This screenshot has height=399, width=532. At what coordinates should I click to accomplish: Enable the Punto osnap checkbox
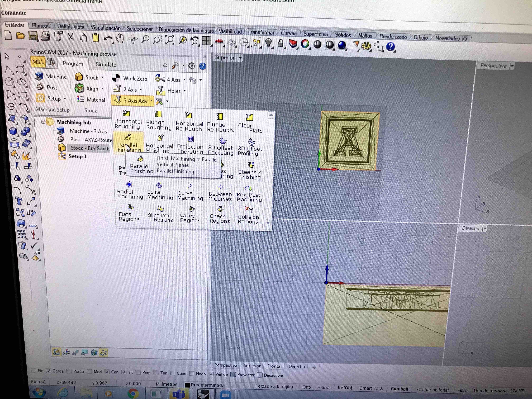[69, 371]
